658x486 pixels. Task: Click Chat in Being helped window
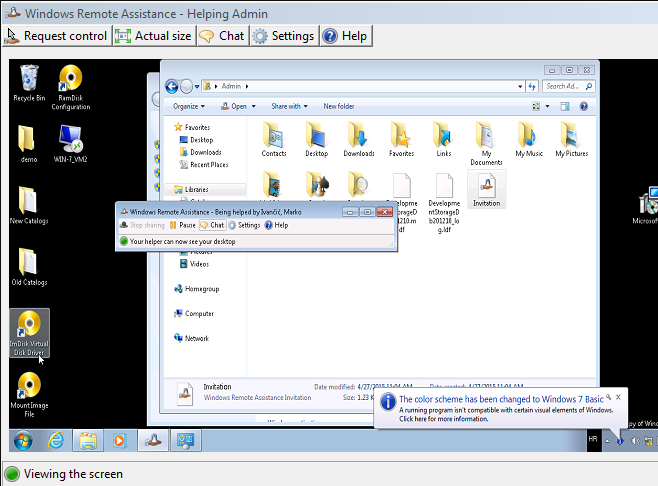point(212,225)
